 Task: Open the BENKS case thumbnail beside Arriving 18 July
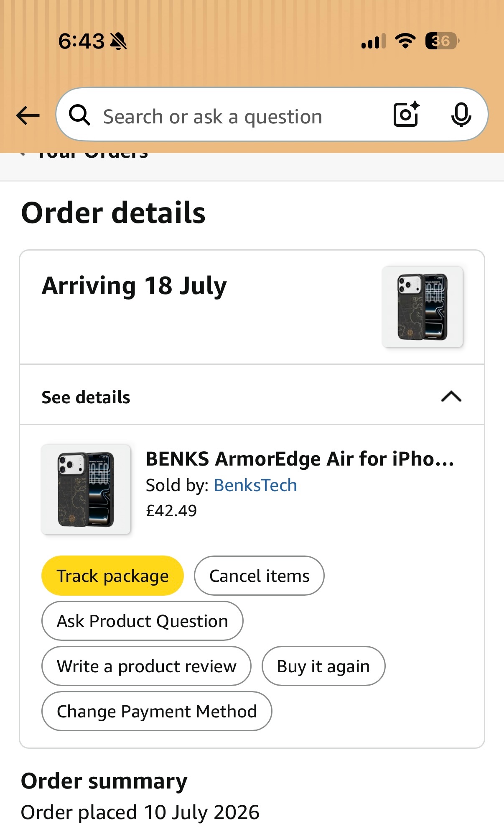pyautogui.click(x=423, y=307)
